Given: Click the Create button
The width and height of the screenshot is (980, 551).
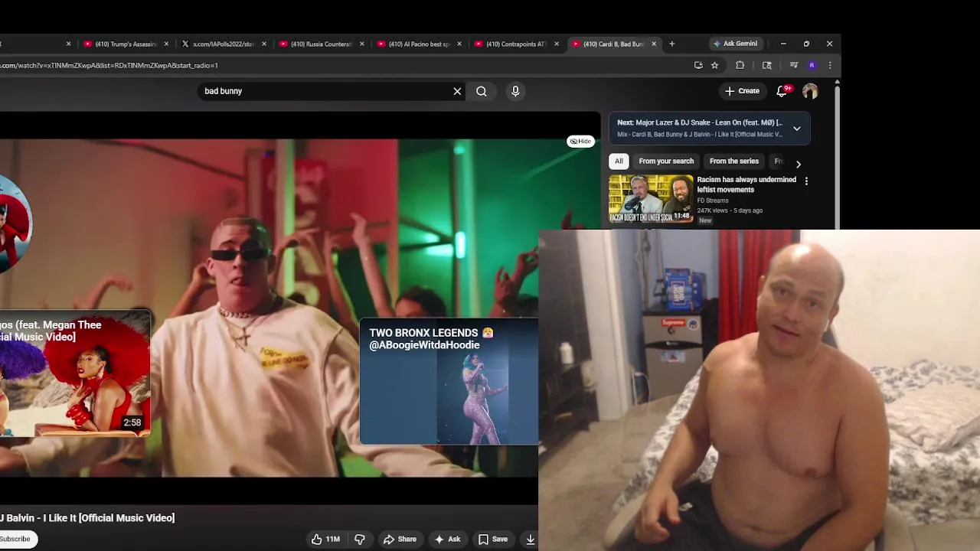Looking at the screenshot, I should [742, 91].
